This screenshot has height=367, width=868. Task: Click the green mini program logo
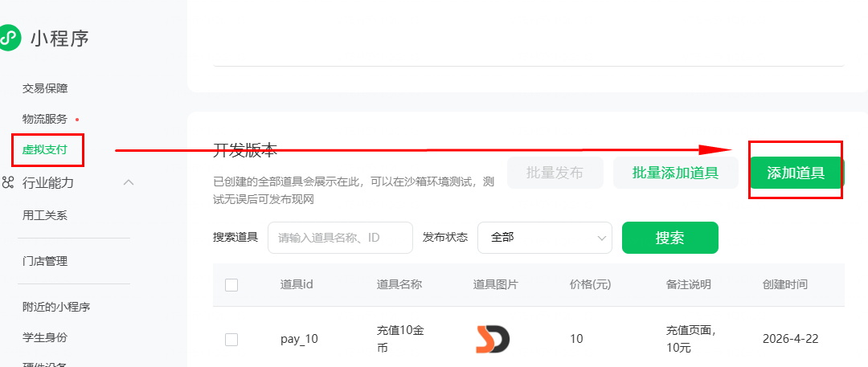click(x=8, y=37)
